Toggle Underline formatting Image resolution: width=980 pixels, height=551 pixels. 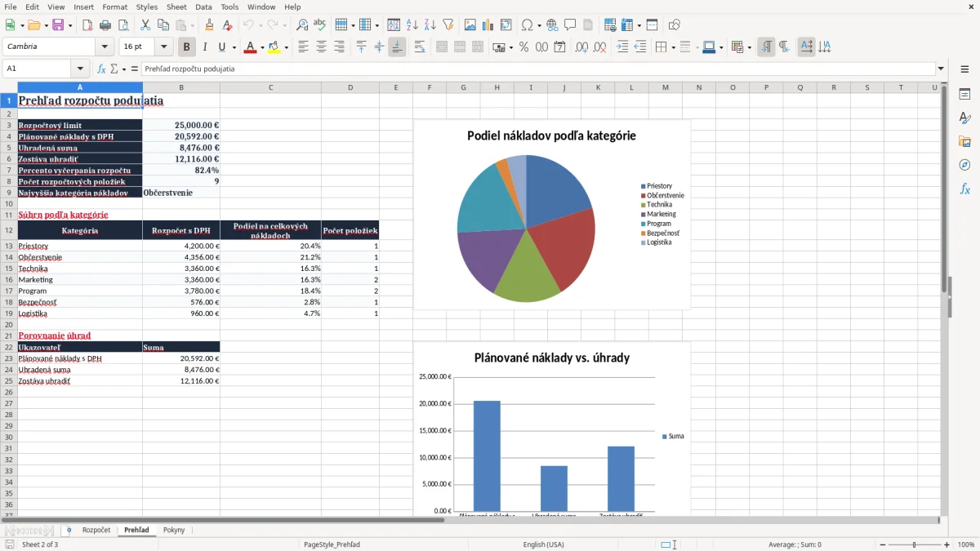221,47
